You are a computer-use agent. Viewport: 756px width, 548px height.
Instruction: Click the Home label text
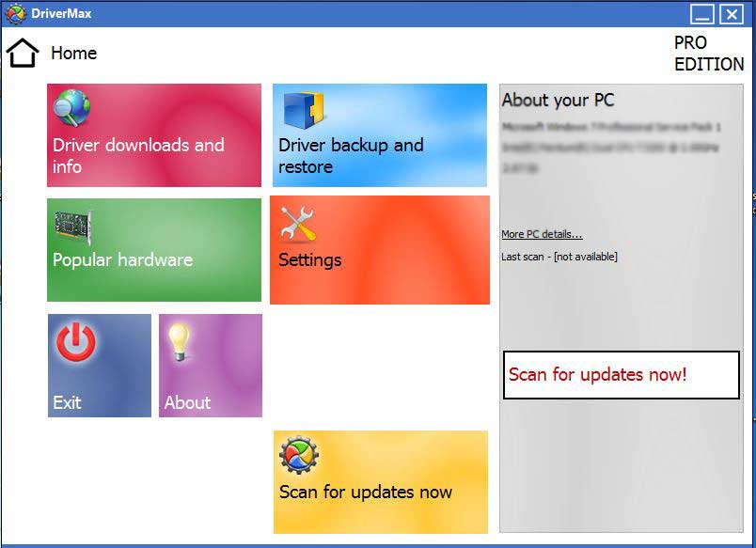[73, 53]
